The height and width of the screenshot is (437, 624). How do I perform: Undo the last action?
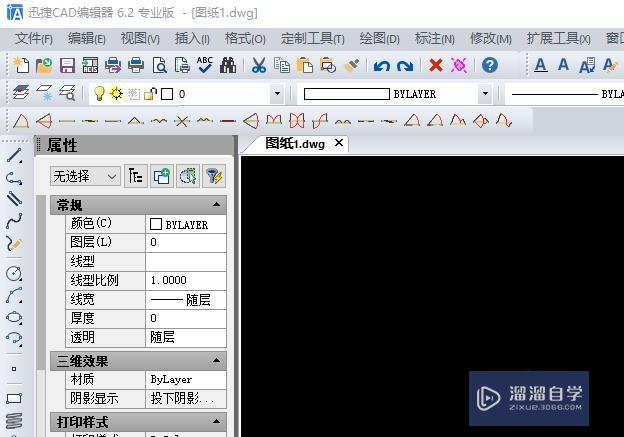click(x=382, y=66)
